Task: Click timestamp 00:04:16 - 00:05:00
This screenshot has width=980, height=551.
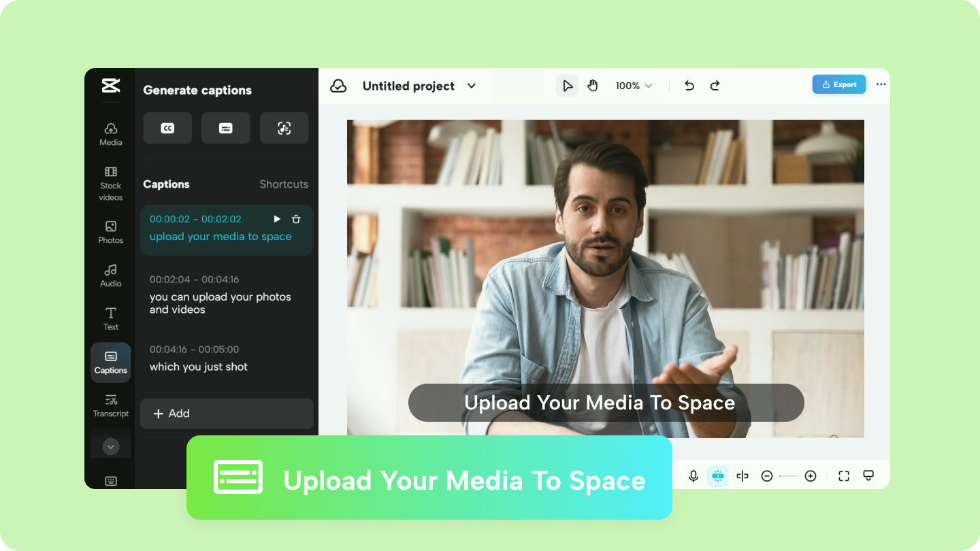Action: pyautogui.click(x=195, y=350)
